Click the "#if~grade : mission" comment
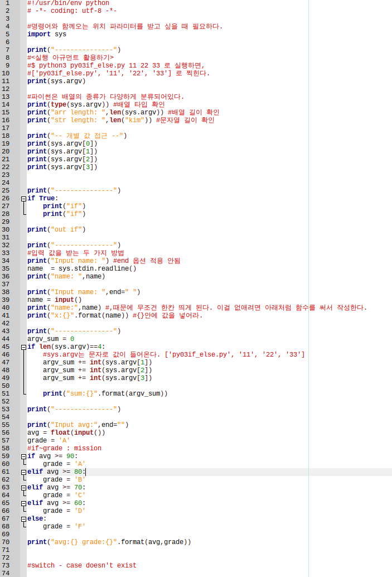The width and height of the screenshot is (392, 577). tap(64, 448)
